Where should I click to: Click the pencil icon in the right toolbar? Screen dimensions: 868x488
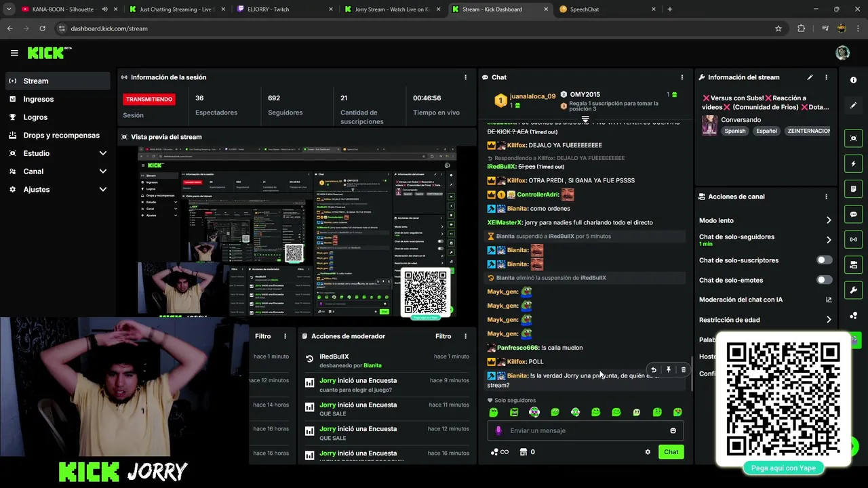(x=853, y=106)
